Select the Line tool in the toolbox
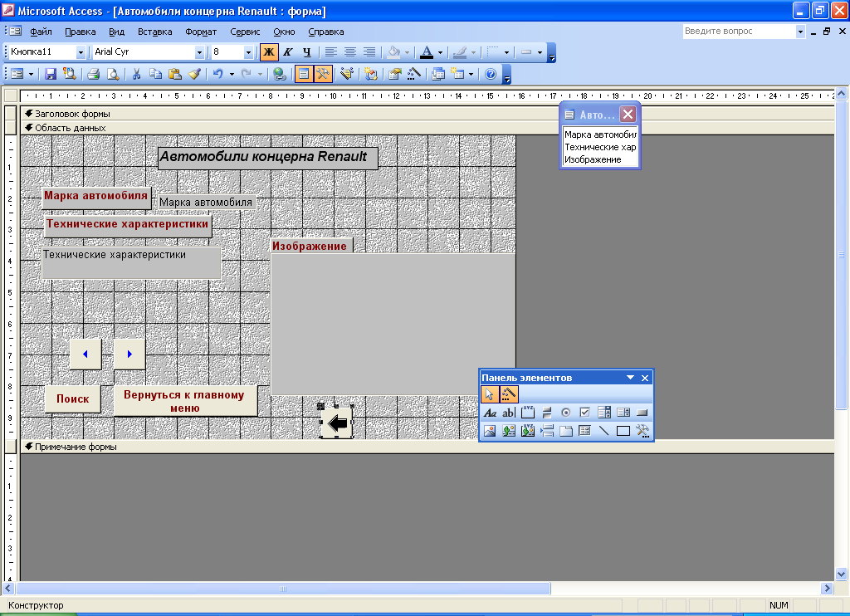Viewport: 850px width, 616px height. pos(604,431)
